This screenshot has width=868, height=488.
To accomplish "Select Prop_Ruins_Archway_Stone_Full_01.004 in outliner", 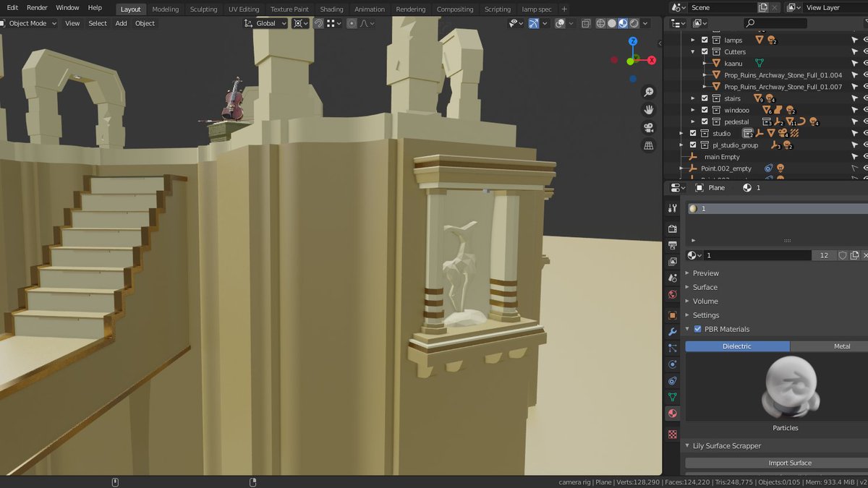I will coord(783,75).
